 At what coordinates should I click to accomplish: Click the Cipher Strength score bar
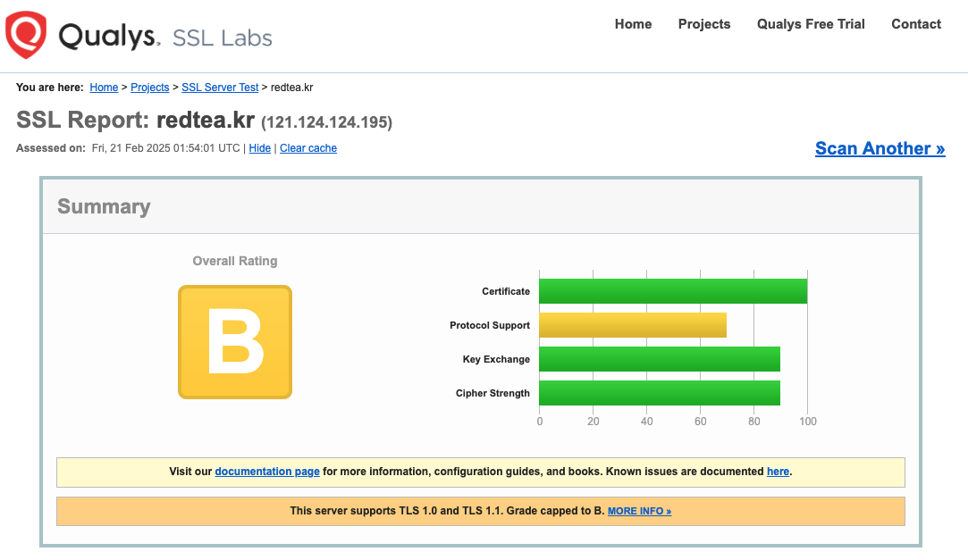coord(660,393)
